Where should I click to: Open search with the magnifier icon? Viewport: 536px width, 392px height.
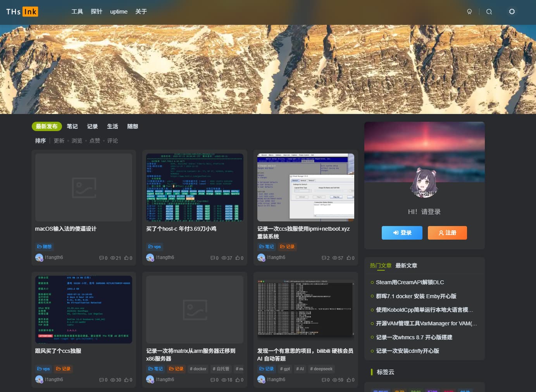(x=489, y=12)
